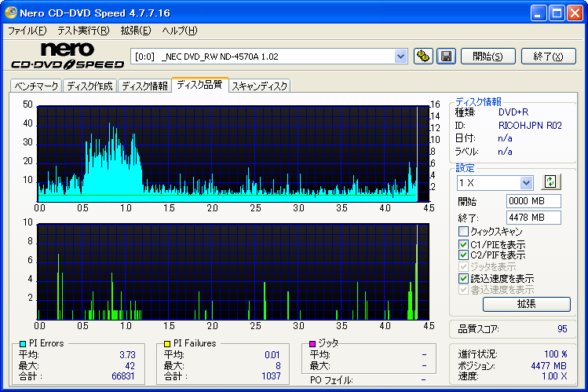Click the 終了(X) exit button
Screen dimensions: 588x392
click(548, 57)
